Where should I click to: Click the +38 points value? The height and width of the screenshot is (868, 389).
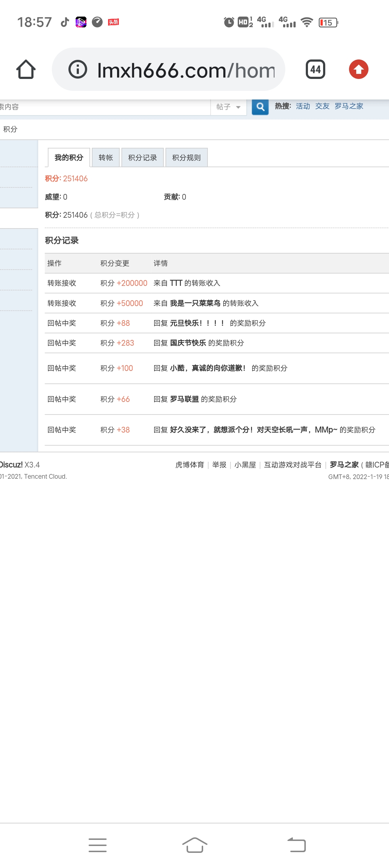pyautogui.click(x=123, y=430)
